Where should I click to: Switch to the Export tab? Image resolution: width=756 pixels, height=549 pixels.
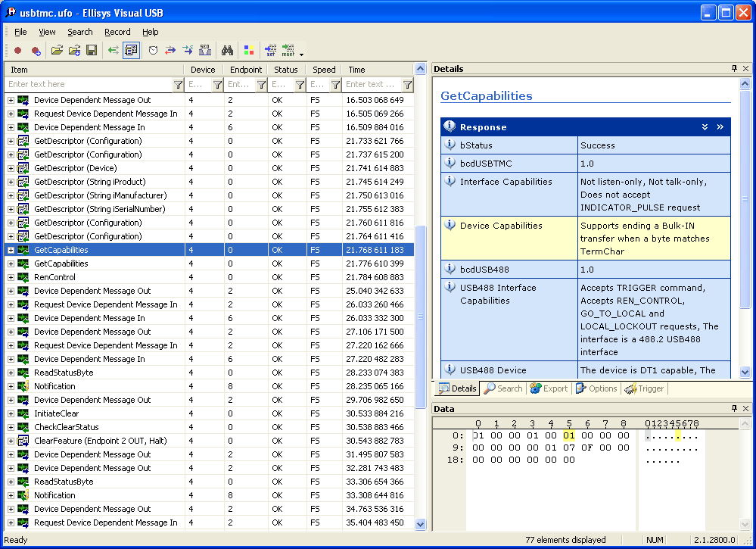pos(549,388)
